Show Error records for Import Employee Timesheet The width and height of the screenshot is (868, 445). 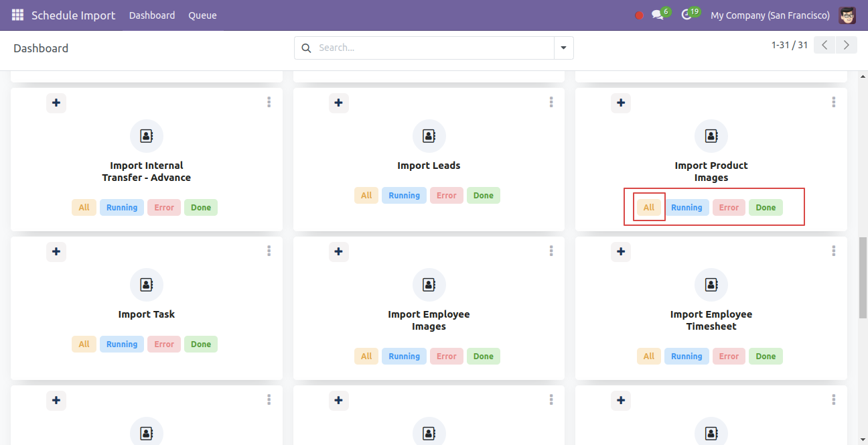coord(729,357)
